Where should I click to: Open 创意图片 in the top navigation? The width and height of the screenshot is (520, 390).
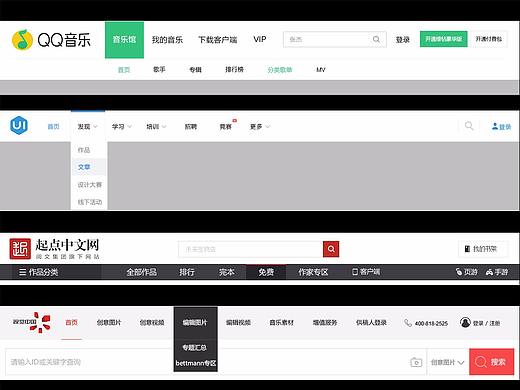point(109,322)
